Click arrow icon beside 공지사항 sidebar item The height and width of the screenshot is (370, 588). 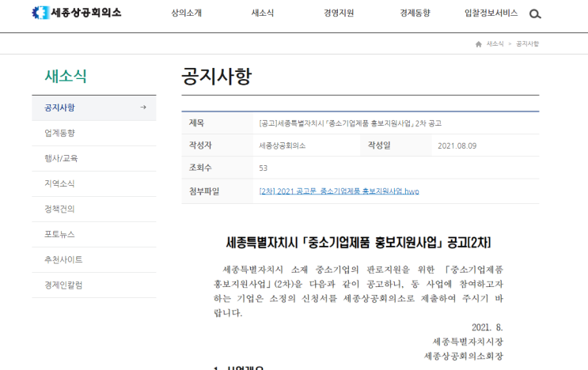[143, 108]
